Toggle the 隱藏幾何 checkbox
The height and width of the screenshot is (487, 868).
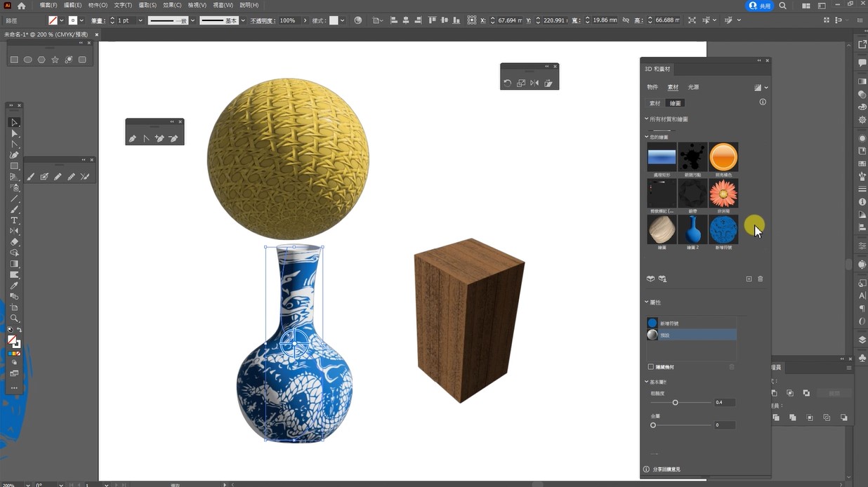point(651,367)
